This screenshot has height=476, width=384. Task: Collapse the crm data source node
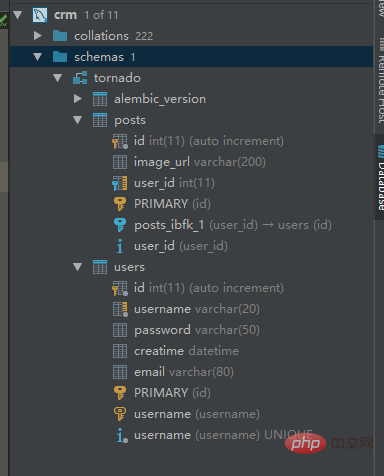point(17,15)
